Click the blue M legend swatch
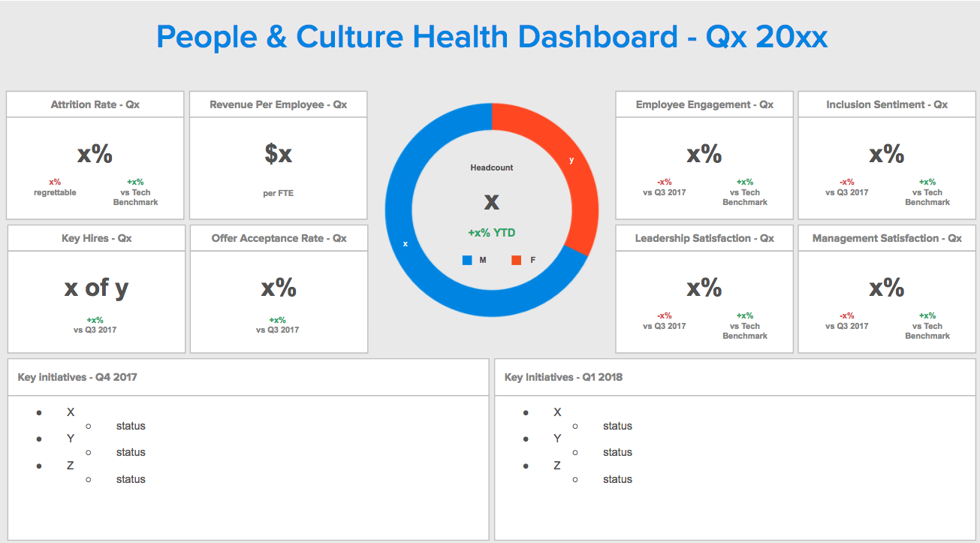This screenshot has height=543, width=980. pos(467,260)
